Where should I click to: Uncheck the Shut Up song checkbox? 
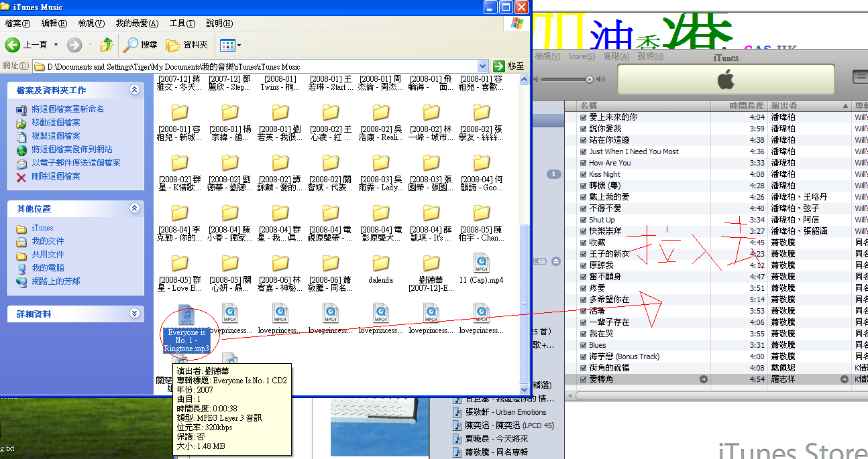pyautogui.click(x=584, y=220)
